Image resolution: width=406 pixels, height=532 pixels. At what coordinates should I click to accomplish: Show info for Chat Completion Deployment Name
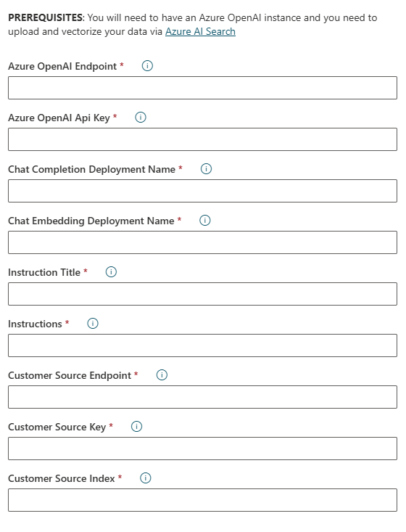(x=207, y=168)
